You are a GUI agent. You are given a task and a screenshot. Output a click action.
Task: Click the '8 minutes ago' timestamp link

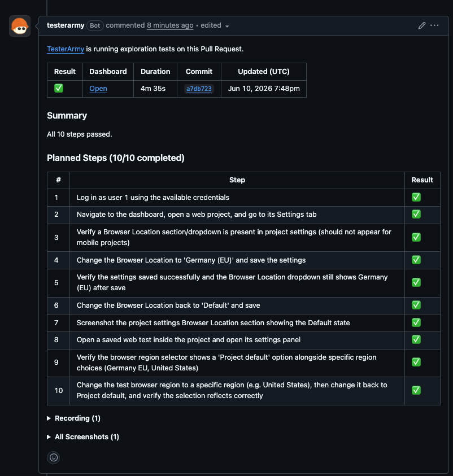pyautogui.click(x=170, y=25)
